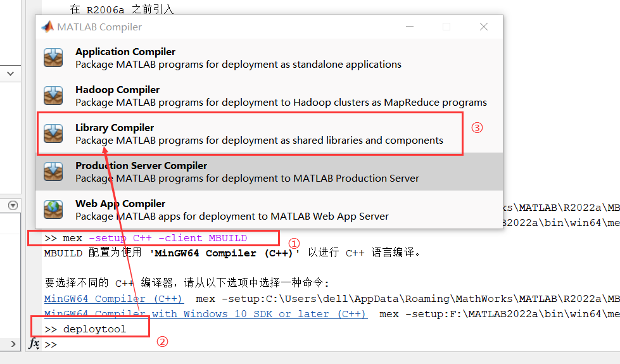Open the circled down-arrow panel actions menu

13,206
